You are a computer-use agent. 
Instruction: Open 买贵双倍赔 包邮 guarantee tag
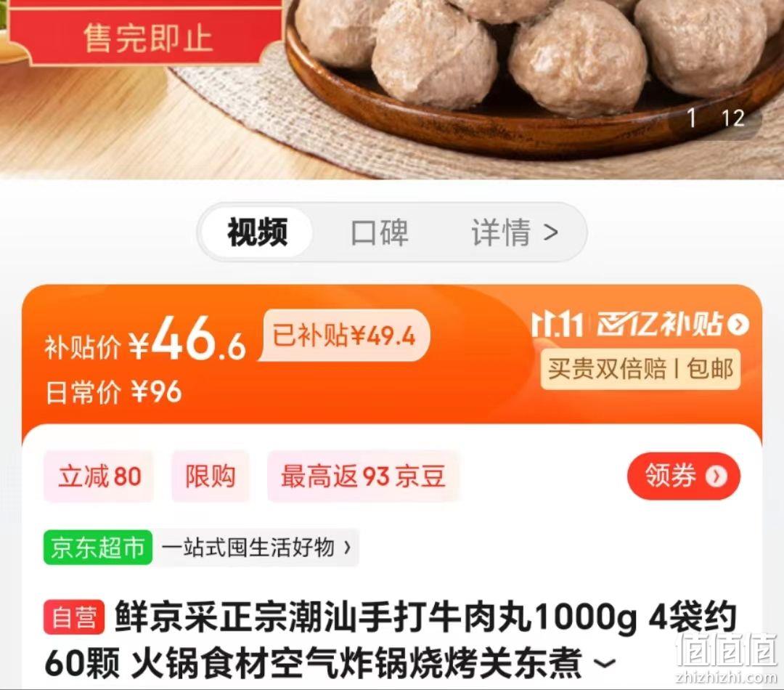[x=640, y=369]
